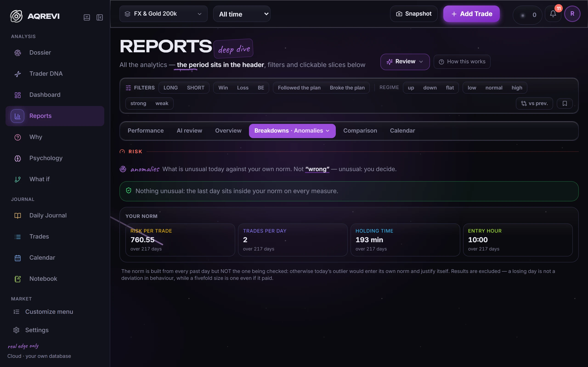Open Psychology brain icon in sidebar
This screenshot has width=588, height=367.
tap(18, 158)
